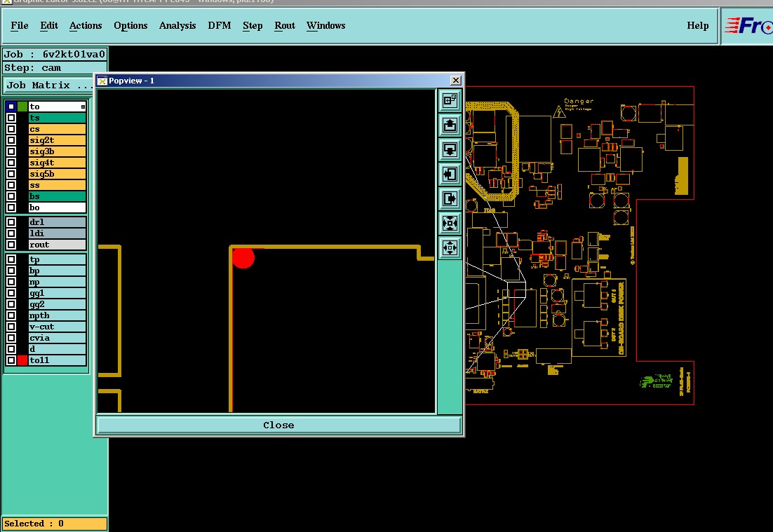
Task: Select the ts layer name
Action: (58, 118)
